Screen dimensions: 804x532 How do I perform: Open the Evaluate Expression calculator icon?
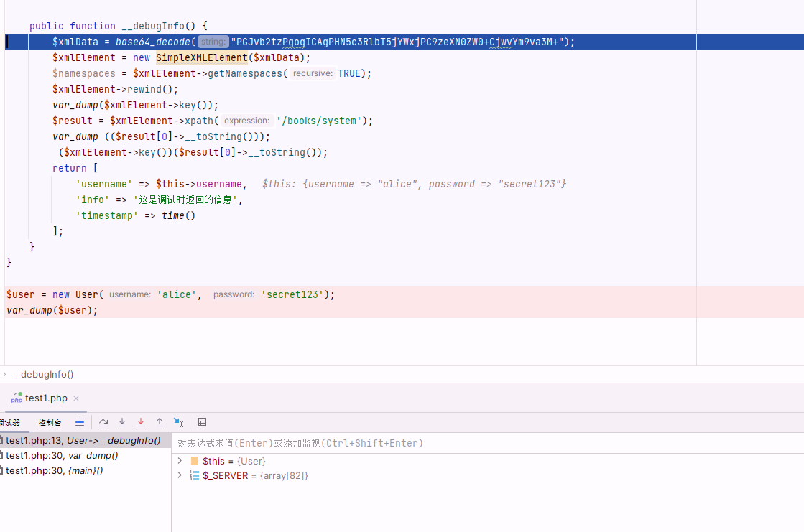[x=202, y=422]
